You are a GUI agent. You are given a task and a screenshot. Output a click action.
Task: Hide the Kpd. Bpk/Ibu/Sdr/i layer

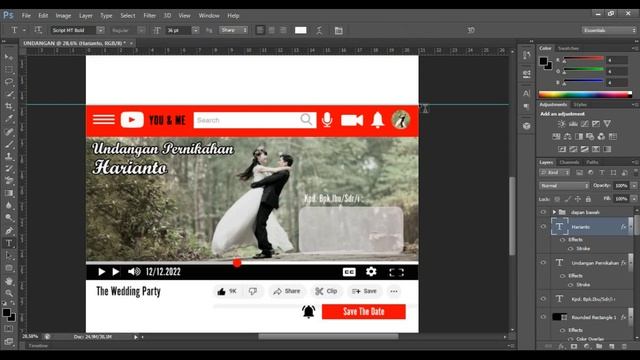tap(543, 299)
